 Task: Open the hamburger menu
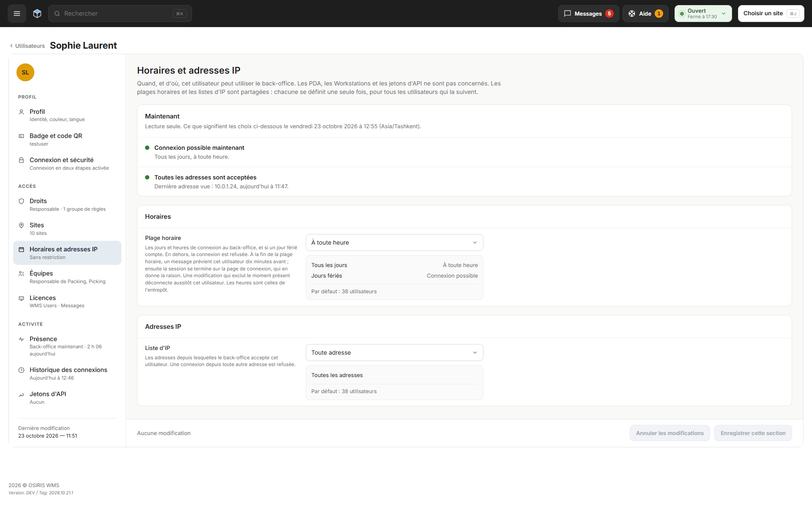[x=17, y=14]
